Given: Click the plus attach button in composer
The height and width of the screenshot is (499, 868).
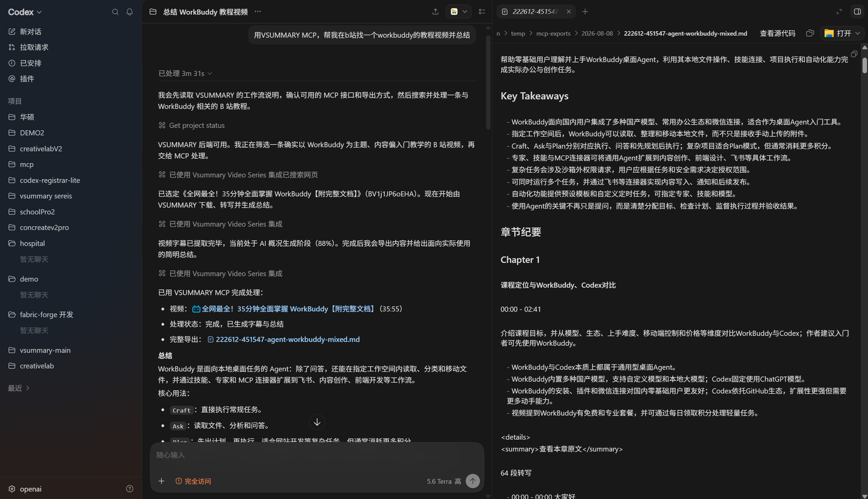Looking at the screenshot, I should pyautogui.click(x=161, y=481).
